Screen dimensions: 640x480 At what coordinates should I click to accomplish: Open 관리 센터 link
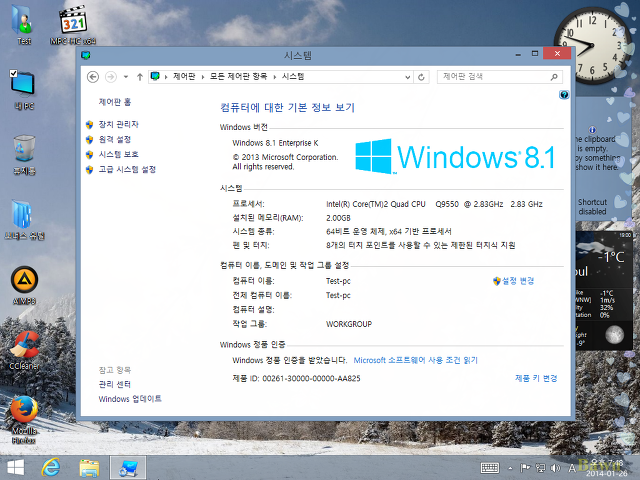click(x=115, y=384)
